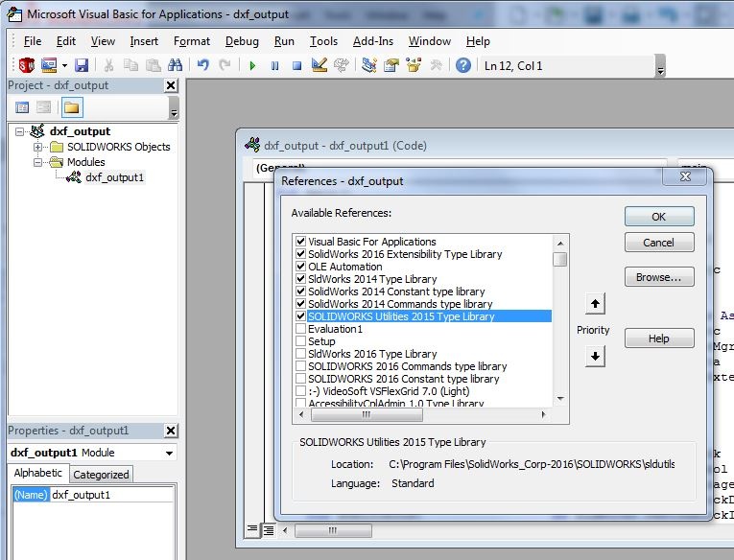The image size is (734, 560).
Task: Click the Copy toolbar icon
Action: [131, 65]
